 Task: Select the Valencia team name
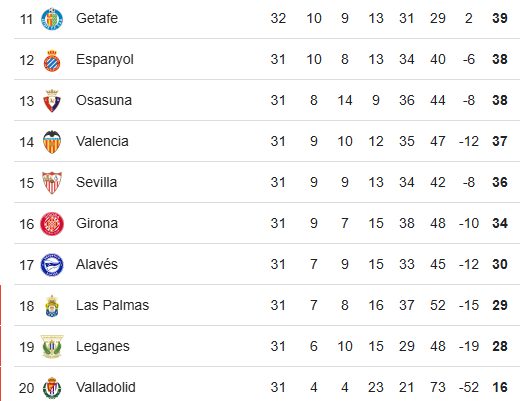[102, 141]
